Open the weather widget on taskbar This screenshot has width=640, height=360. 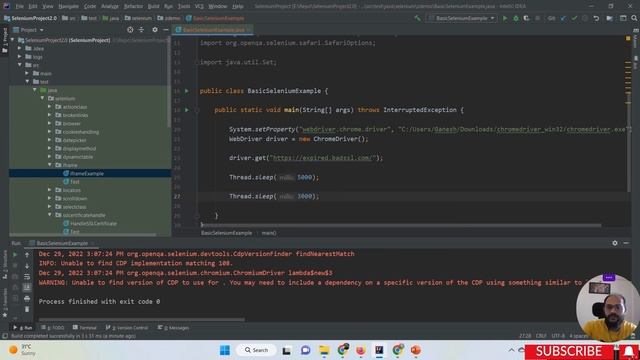pos(23,350)
